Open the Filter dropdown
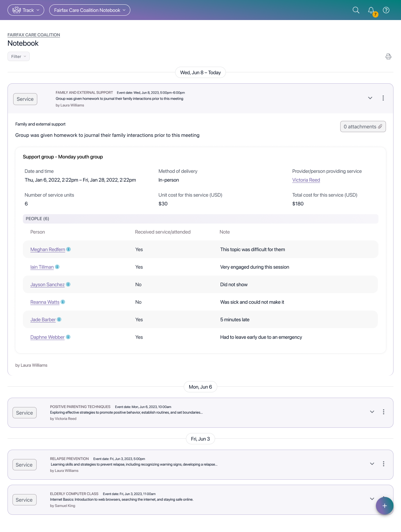 click(18, 56)
